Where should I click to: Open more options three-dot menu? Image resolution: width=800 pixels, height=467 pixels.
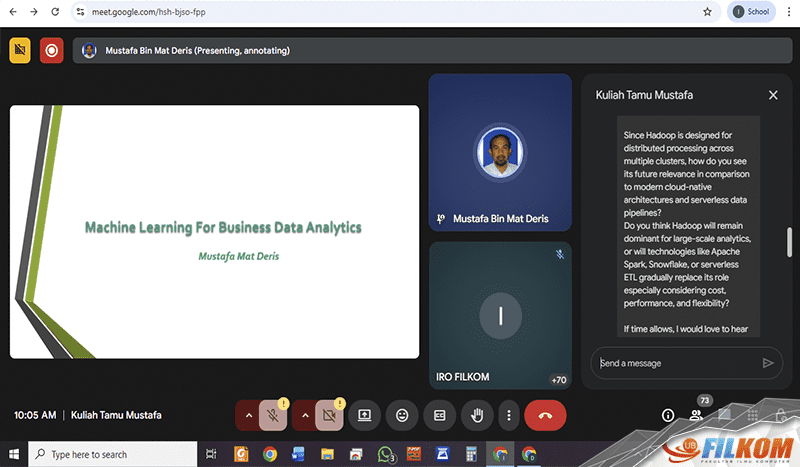[x=509, y=414]
